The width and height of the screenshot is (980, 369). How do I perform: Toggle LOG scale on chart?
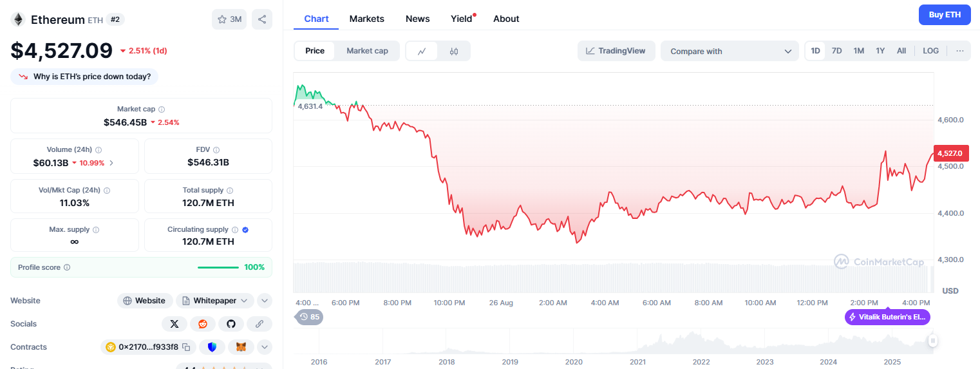pos(930,51)
